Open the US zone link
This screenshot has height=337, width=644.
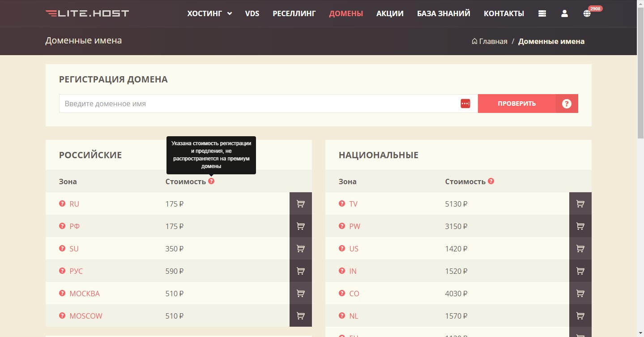click(x=354, y=248)
